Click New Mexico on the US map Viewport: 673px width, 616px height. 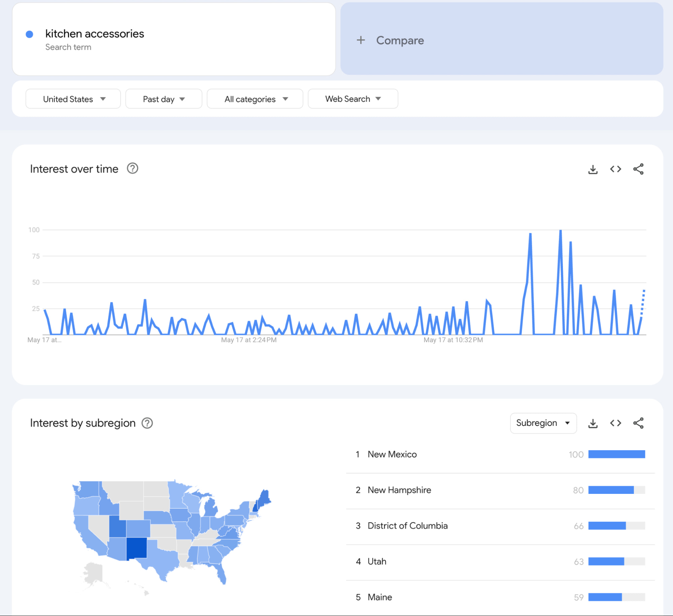(x=137, y=548)
